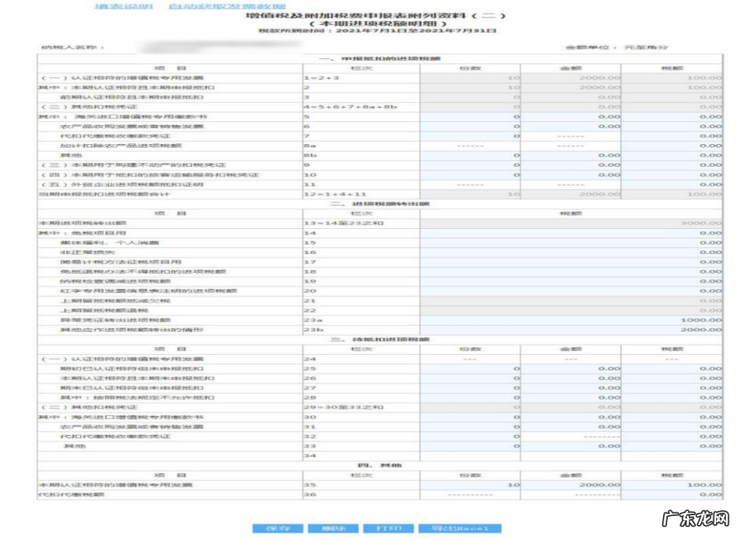This screenshot has width=756, height=539.
Task: Select row 36 代扣代缴税额 税额 field
Action: click(x=671, y=494)
